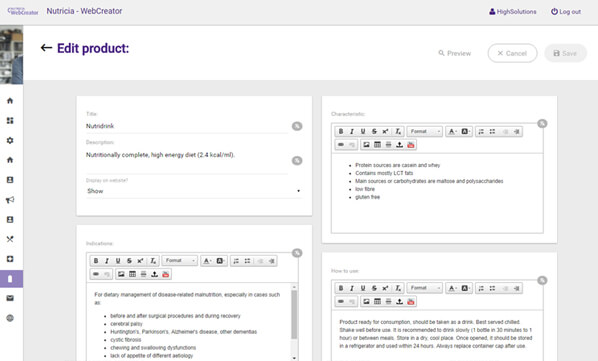
Task: Click the Preview button
Action: (455, 53)
